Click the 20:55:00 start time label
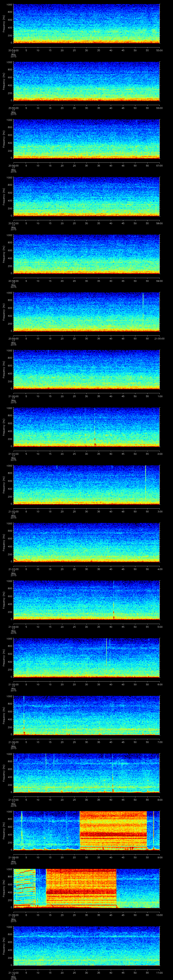The height and width of the screenshot is (980, 173). coord(13,108)
